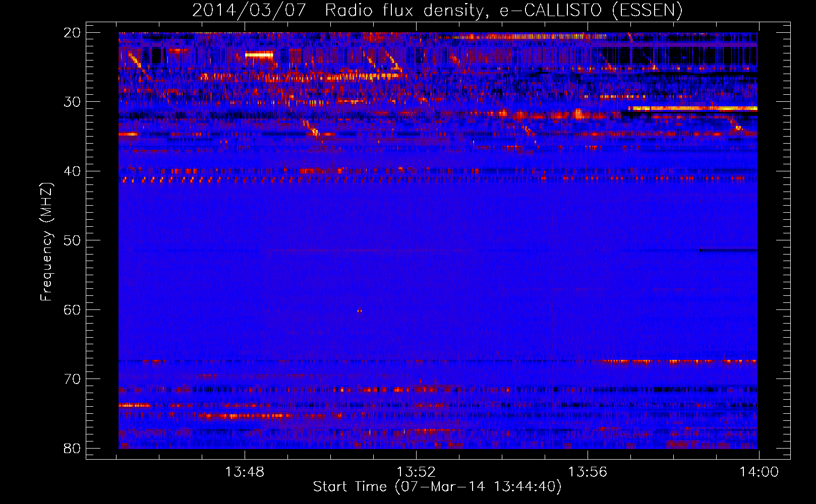
Task: Click the 'Frequency (MHZ)' y-axis label
Action: [46, 242]
